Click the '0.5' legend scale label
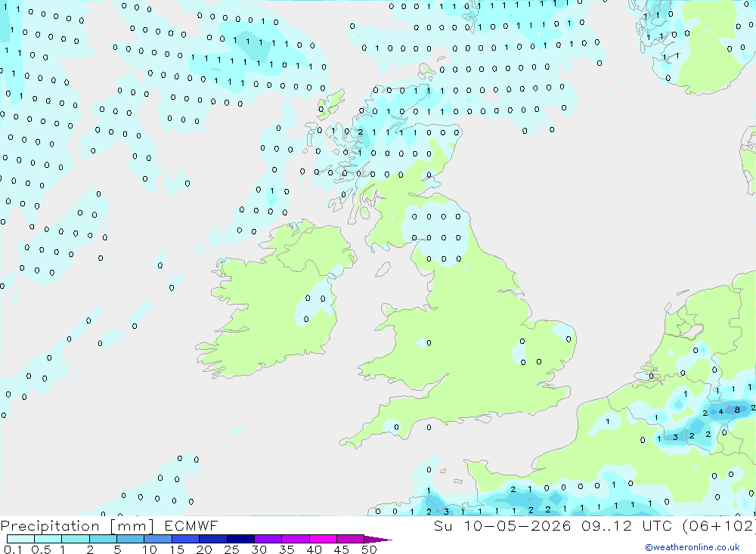This screenshot has height=554, width=756. (41, 549)
